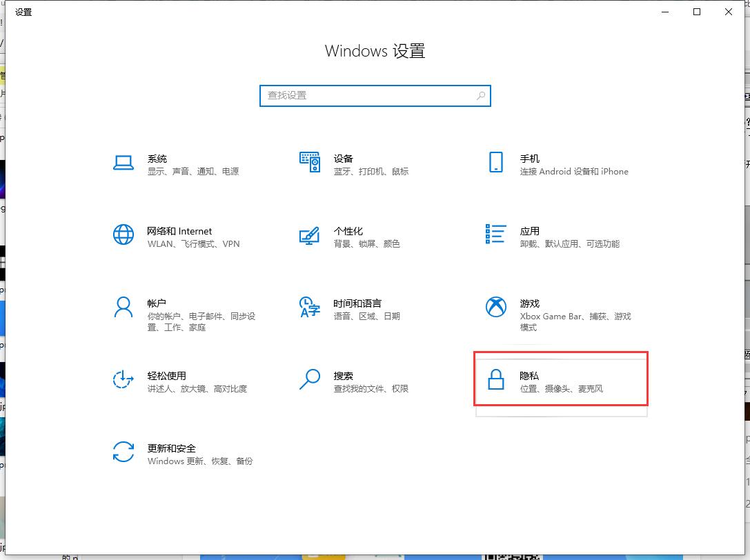Click the 卸载、默认应用、可选功能 description
Screen dimensions: 750x560
click(x=570, y=244)
